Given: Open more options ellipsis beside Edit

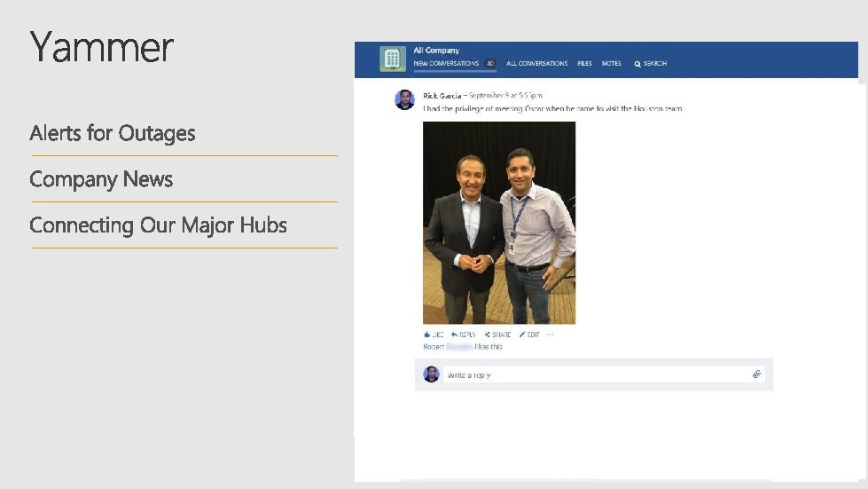Looking at the screenshot, I should click(551, 335).
